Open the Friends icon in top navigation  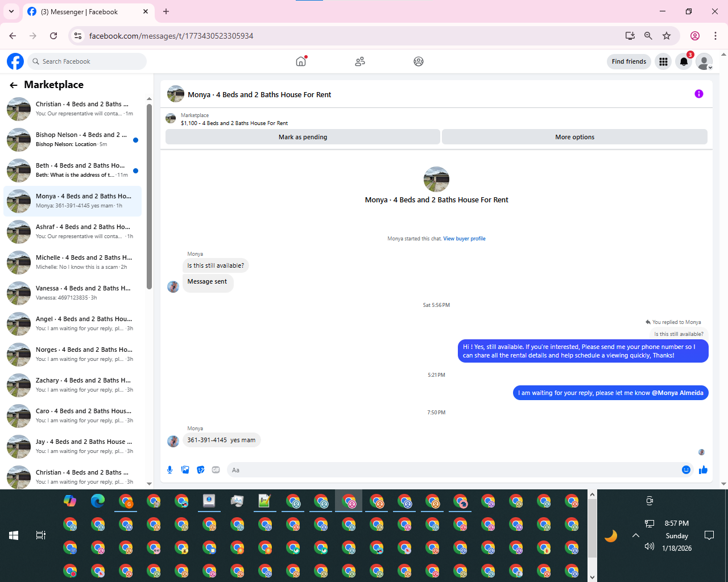click(360, 61)
